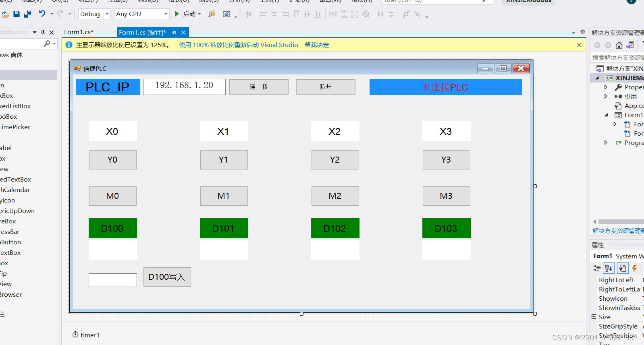Select the green D102 label
644x345 pixels.
335,228
